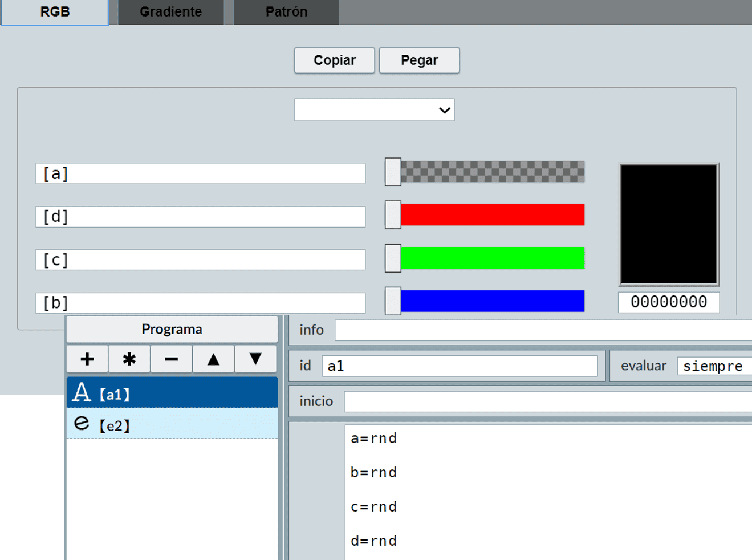Move item up with up arrow
This screenshot has height=560, width=752.
(213, 359)
